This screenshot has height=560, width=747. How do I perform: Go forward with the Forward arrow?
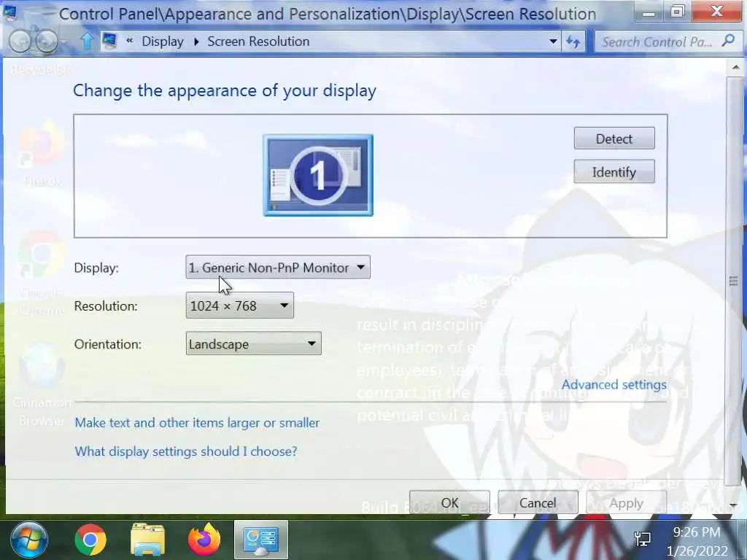tap(46, 42)
